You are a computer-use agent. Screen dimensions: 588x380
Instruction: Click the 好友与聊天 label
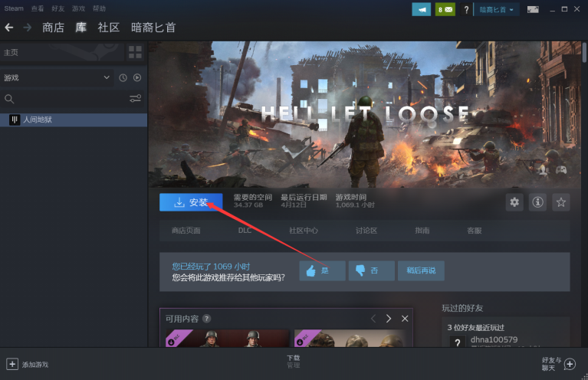pyautogui.click(x=552, y=364)
